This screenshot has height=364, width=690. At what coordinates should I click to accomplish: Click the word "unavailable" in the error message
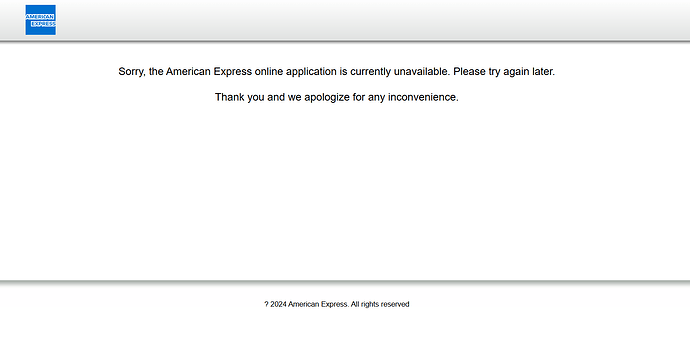(422, 71)
